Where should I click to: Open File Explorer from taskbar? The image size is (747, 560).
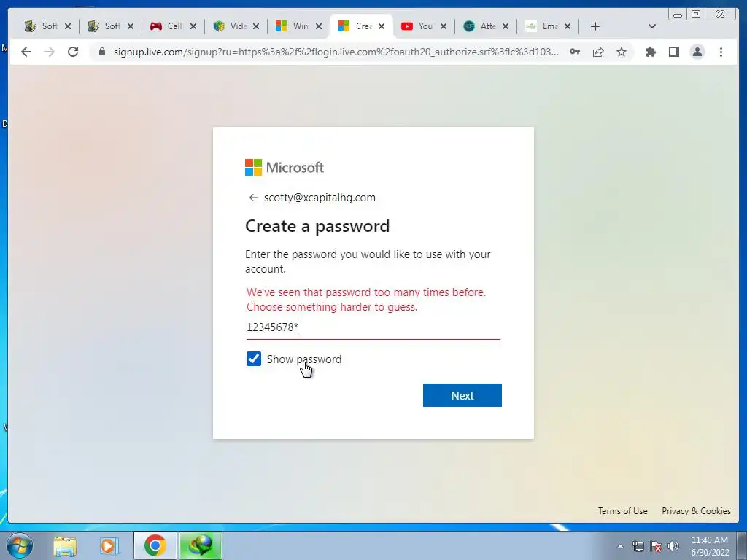pyautogui.click(x=65, y=545)
